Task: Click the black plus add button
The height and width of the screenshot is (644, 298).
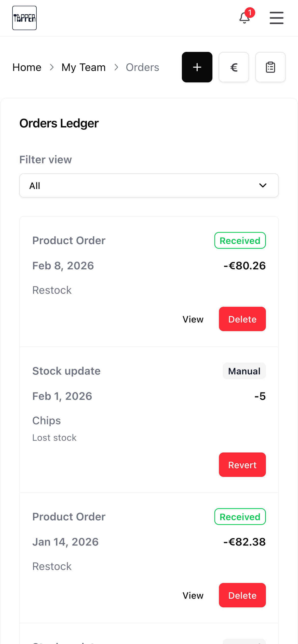Action: 197,67
